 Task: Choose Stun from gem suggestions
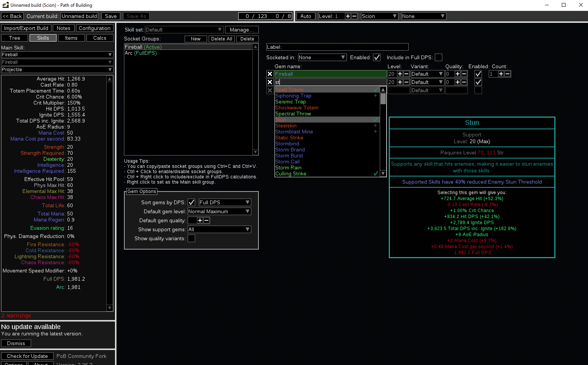pos(327,120)
